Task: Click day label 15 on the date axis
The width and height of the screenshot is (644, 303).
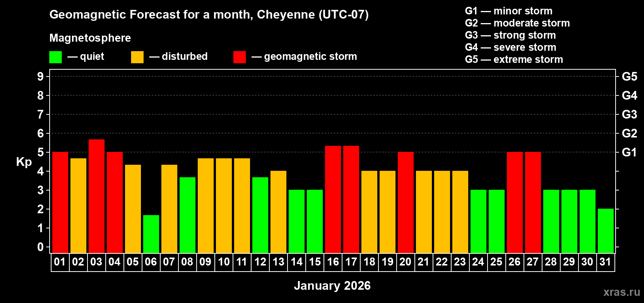Action: 314,262
